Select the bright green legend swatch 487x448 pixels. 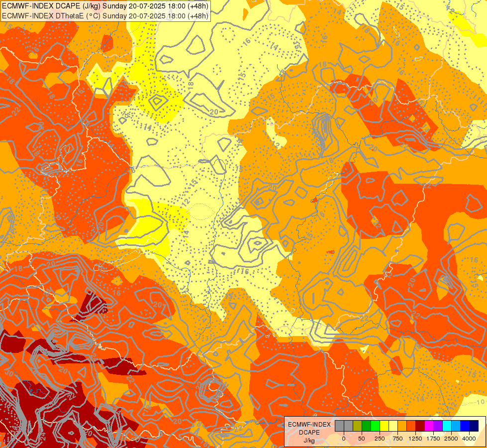click(x=375, y=426)
